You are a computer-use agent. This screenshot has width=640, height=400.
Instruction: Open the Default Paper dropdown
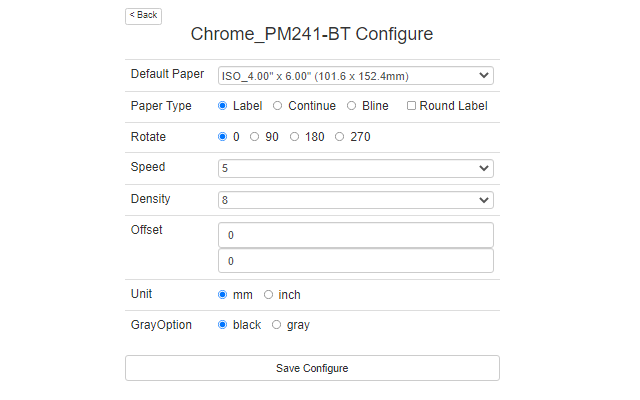(x=355, y=76)
